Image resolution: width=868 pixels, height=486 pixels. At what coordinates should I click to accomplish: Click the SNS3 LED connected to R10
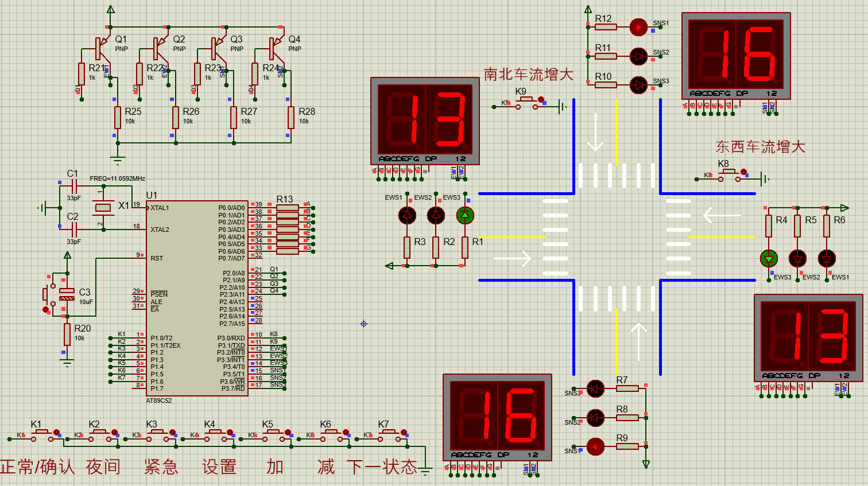point(638,85)
